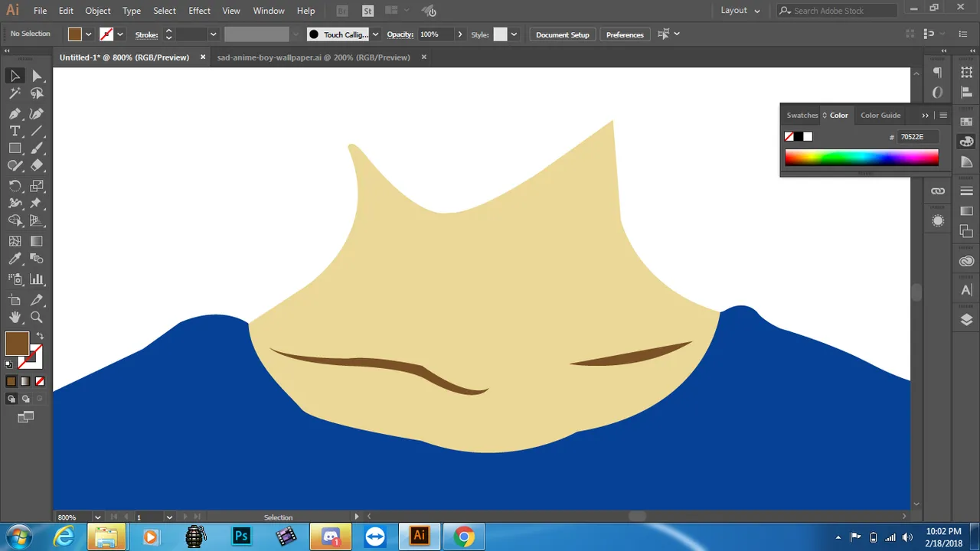Select the Type tool
Screen dimensions: 980x551
tap(15, 131)
